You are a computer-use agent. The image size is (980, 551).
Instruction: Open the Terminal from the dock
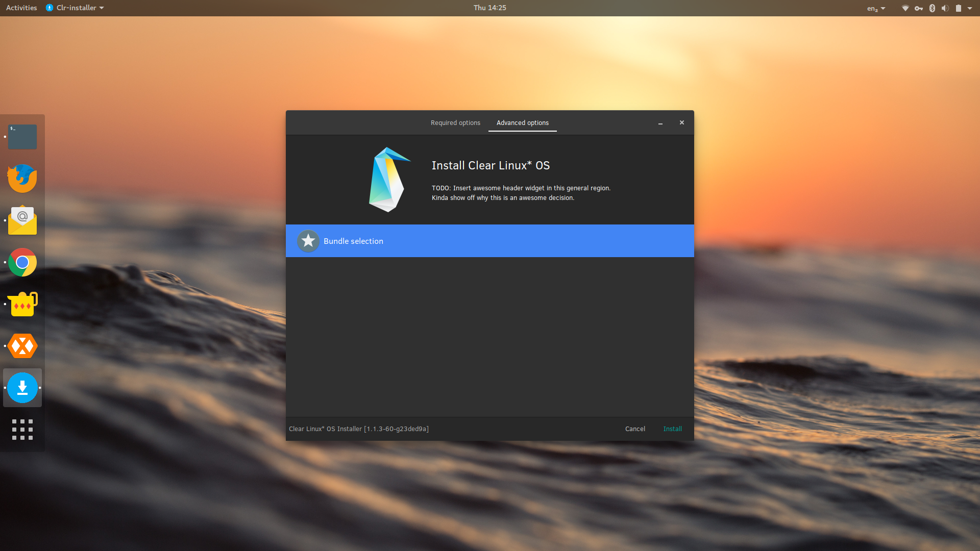click(22, 137)
